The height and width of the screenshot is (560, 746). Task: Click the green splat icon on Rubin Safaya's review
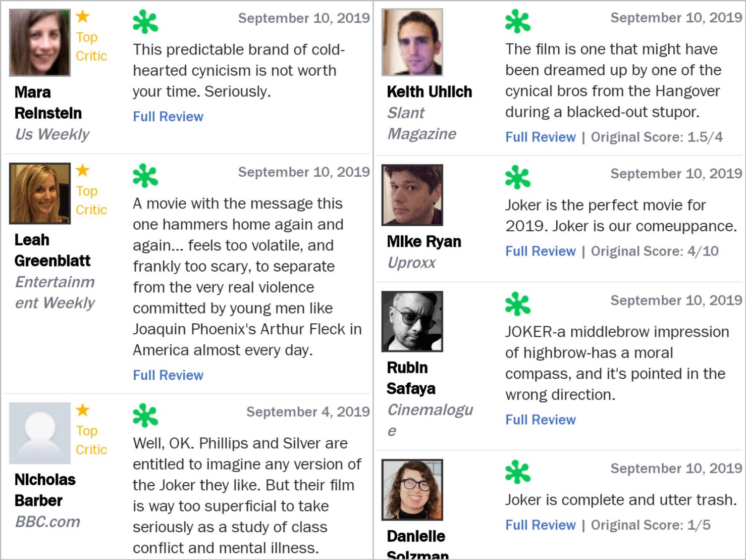click(x=518, y=304)
